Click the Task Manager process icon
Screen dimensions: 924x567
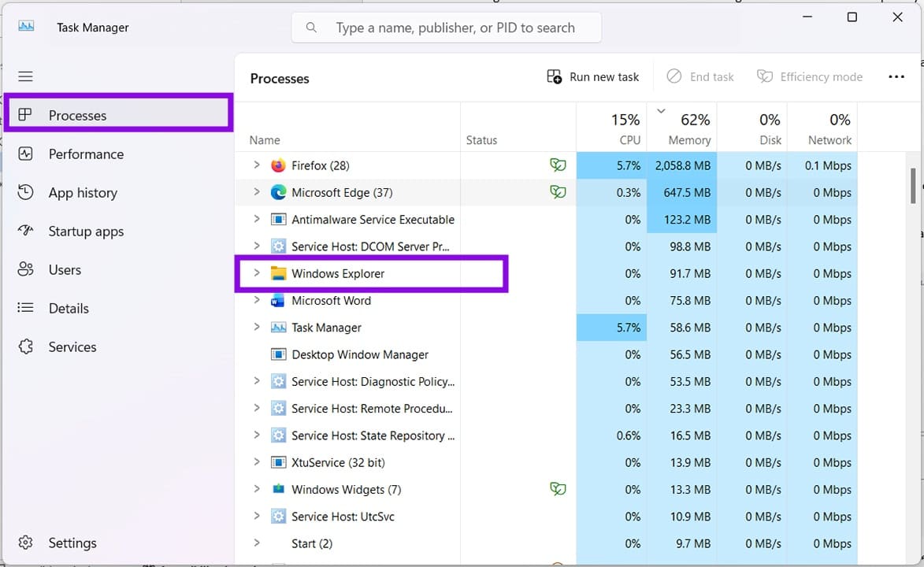[278, 328]
